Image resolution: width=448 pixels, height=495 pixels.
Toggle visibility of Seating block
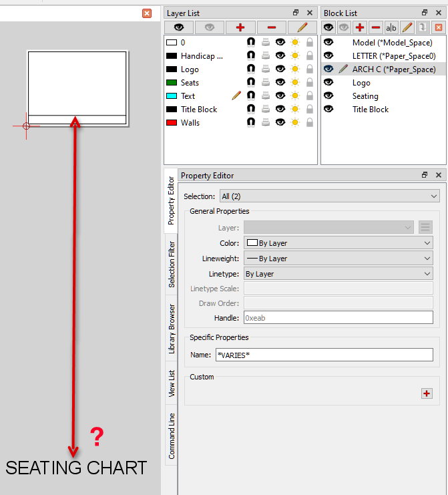click(328, 96)
